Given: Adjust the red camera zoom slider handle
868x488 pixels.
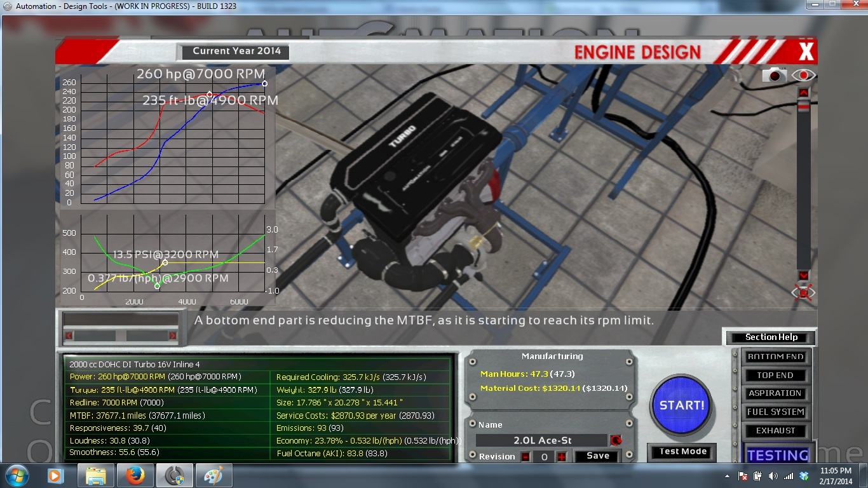Looking at the screenshot, I should click(803, 106).
